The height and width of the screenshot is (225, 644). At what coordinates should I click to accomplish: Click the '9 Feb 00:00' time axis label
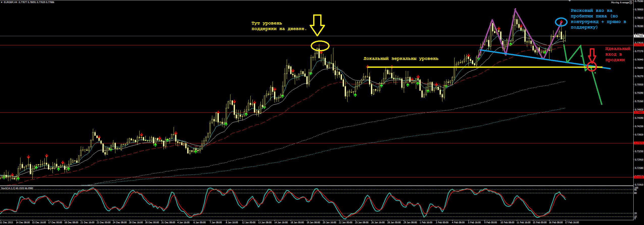click(x=491, y=222)
